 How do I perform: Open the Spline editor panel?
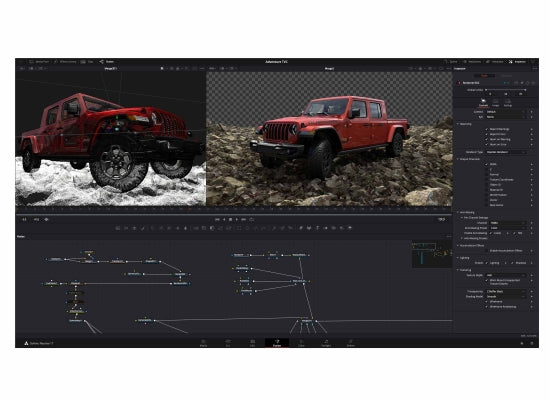(x=451, y=61)
